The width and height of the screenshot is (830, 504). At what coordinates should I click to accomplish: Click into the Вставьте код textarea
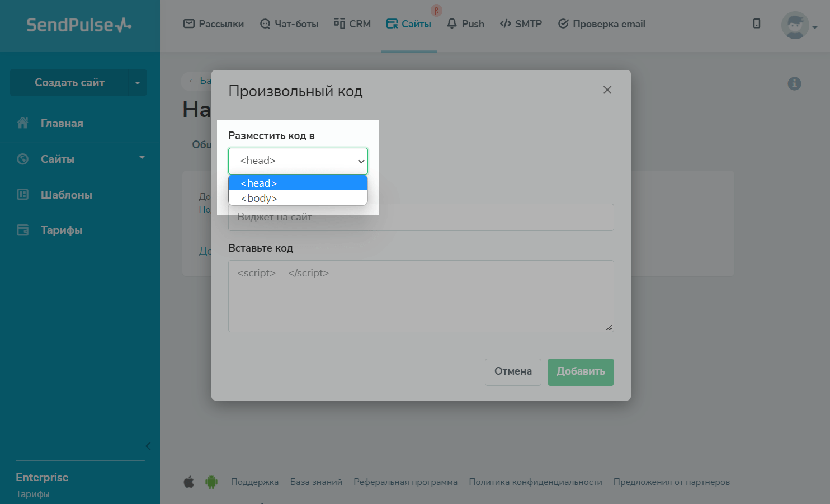[421, 296]
